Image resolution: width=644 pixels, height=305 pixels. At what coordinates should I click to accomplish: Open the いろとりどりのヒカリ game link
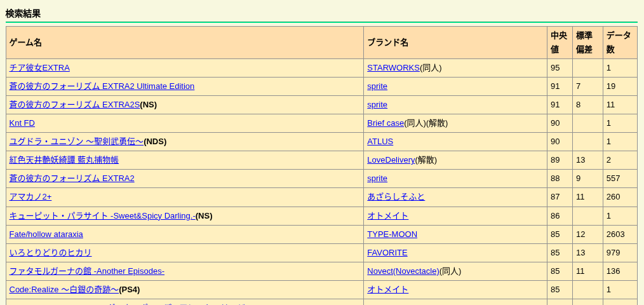click(x=50, y=253)
